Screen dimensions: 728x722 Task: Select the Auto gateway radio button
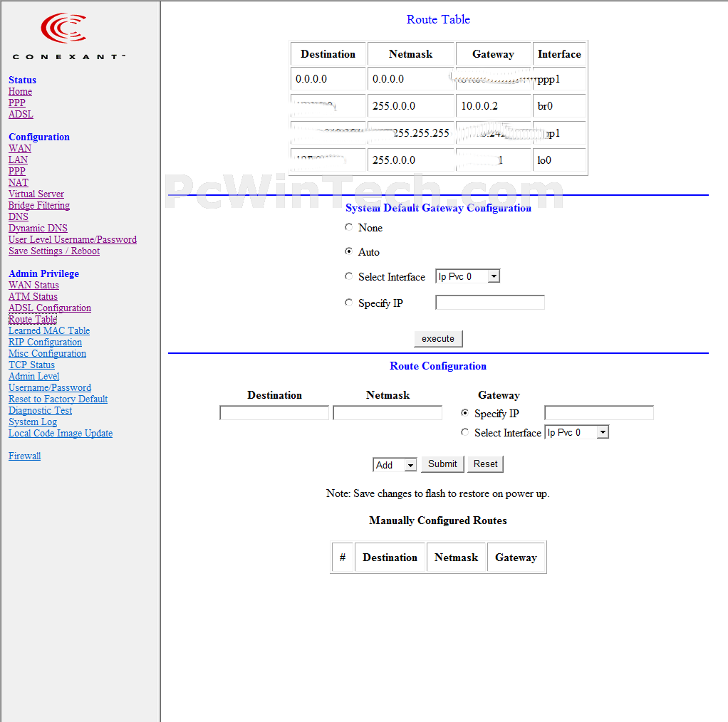pos(348,251)
